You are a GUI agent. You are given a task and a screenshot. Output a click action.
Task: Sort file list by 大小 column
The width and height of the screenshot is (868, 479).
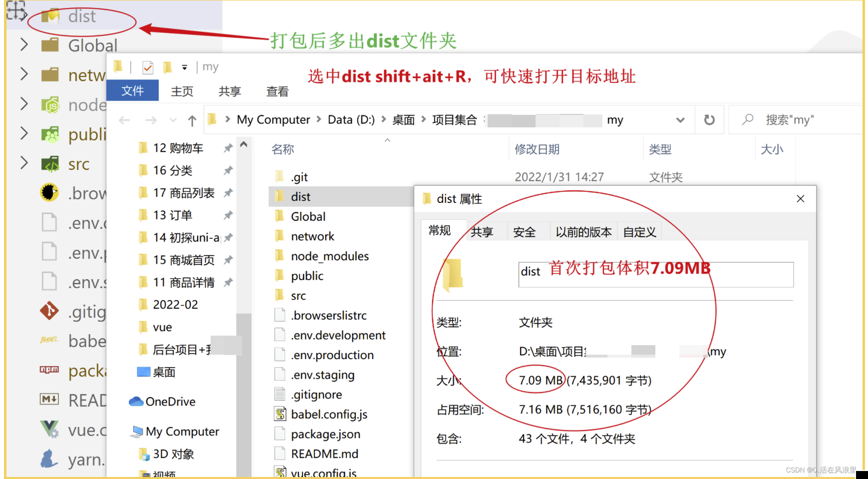pos(772,149)
